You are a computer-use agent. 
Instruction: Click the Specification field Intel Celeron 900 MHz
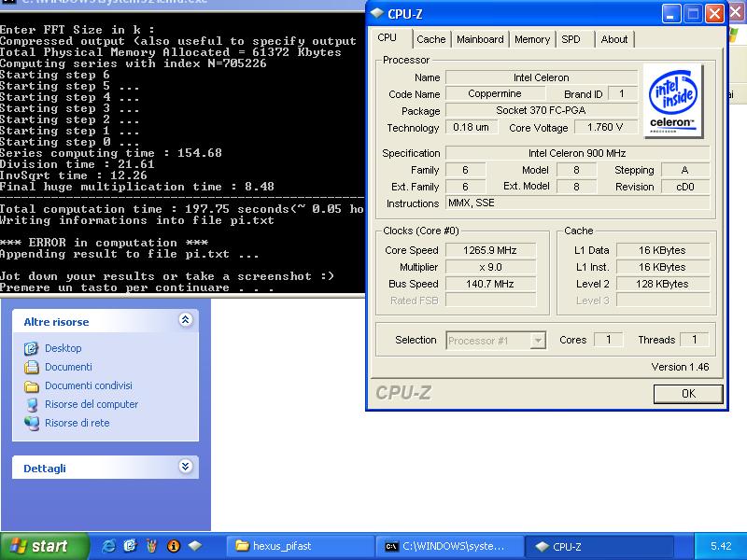pyautogui.click(x=577, y=153)
